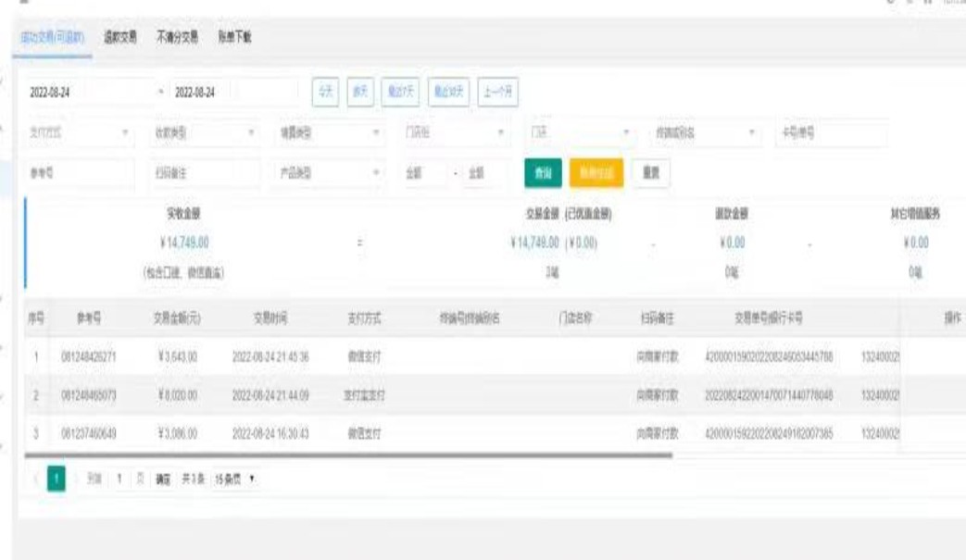Expand the 支付方式 dropdown
Image resolution: width=966 pixels, height=560 pixels.
(x=81, y=132)
